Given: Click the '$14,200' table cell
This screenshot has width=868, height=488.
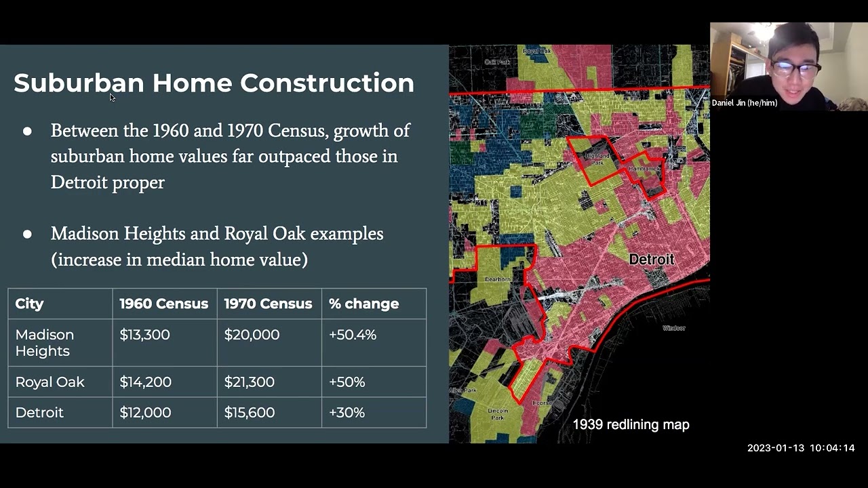Looking at the screenshot, I should tap(165, 382).
